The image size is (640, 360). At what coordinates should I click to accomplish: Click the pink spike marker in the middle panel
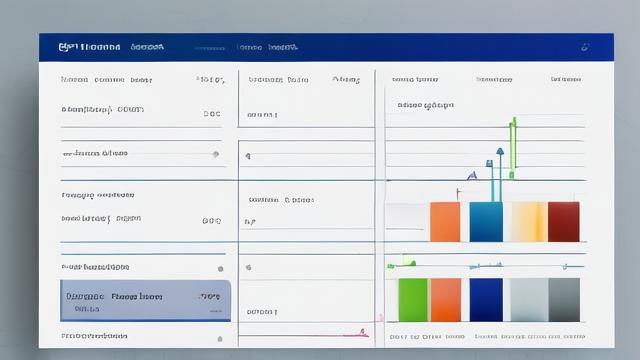361,333
